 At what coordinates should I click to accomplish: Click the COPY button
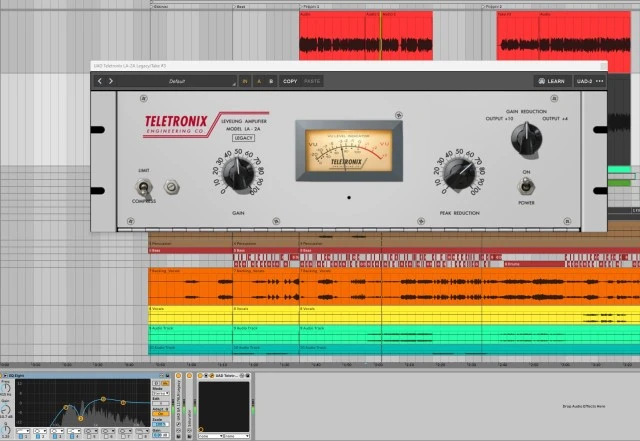290,81
